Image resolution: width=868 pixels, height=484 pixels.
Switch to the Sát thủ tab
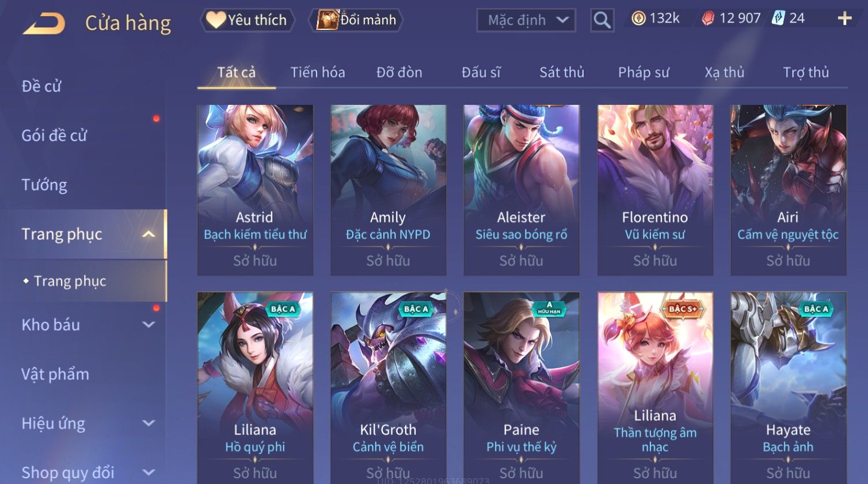(562, 73)
